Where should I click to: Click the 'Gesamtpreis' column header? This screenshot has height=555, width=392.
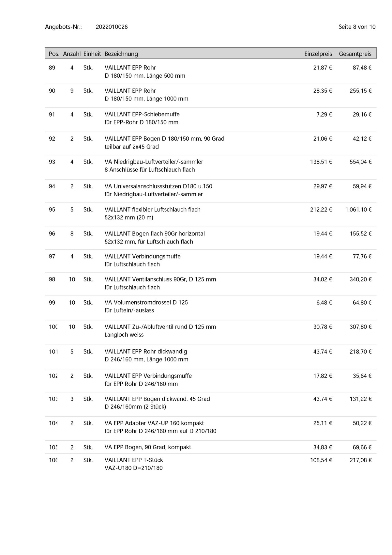coord(355,54)
